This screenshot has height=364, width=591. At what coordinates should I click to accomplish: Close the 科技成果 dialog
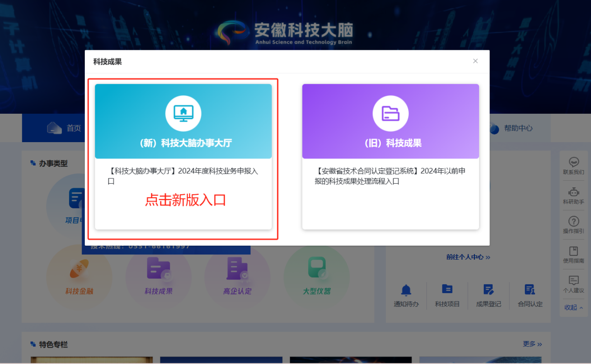(x=475, y=61)
